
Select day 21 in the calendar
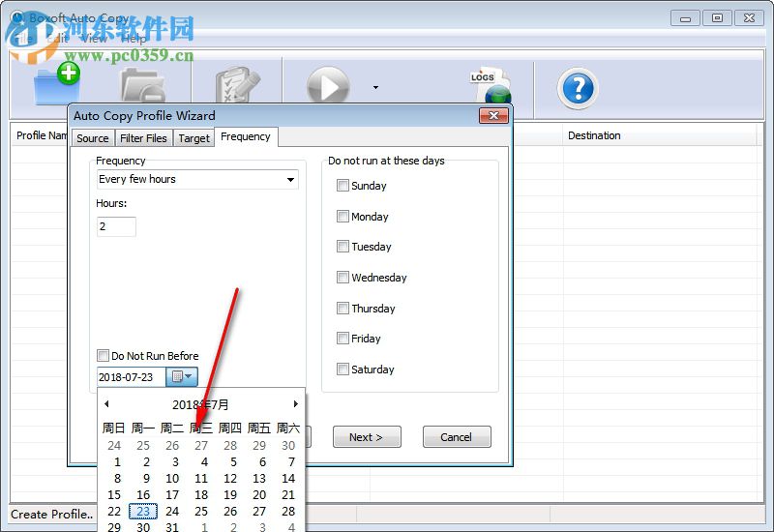tap(288, 495)
